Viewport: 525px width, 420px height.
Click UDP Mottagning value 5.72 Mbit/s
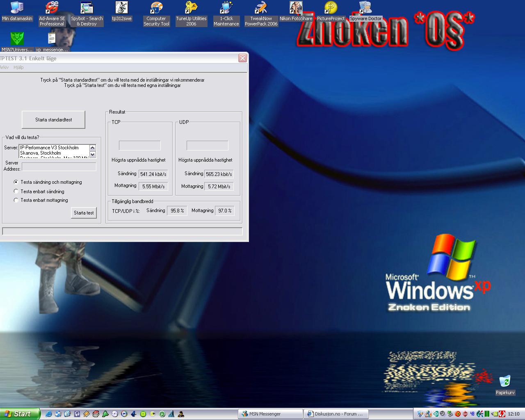[x=219, y=186]
